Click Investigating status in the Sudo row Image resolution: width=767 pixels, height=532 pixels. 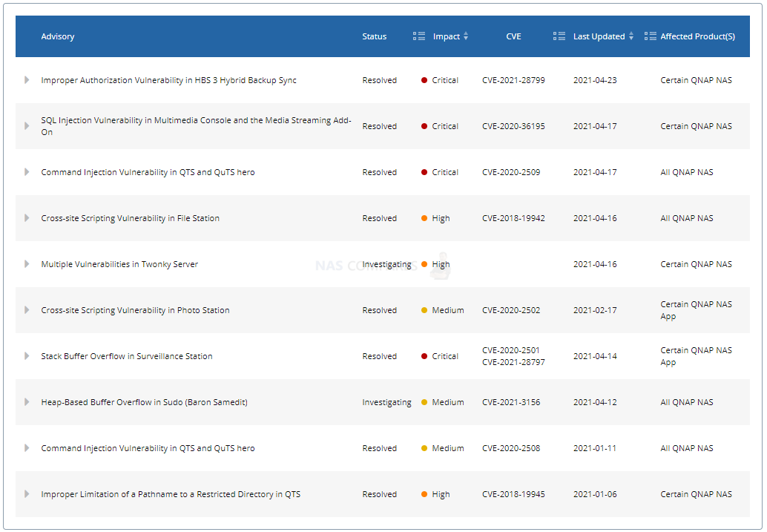387,402
